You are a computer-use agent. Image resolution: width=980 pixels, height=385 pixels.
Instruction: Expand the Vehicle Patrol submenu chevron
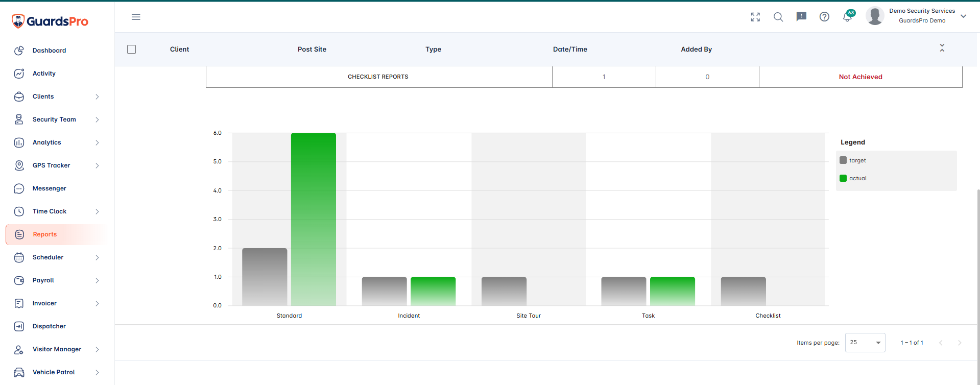(97, 372)
